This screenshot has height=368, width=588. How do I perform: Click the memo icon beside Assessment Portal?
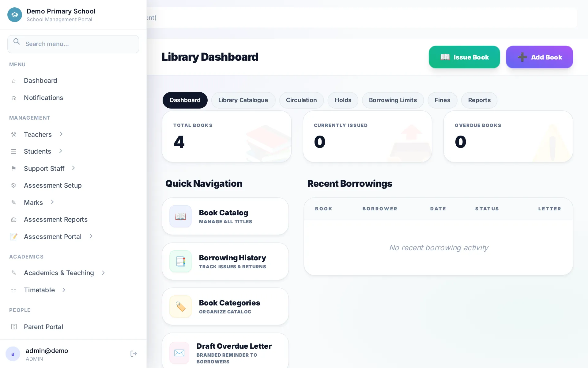click(14, 237)
